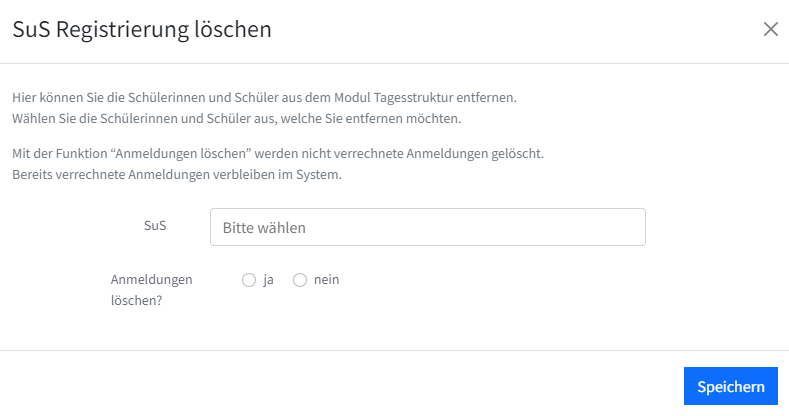Click the line starting 'Mit der Funktion'

278,153
